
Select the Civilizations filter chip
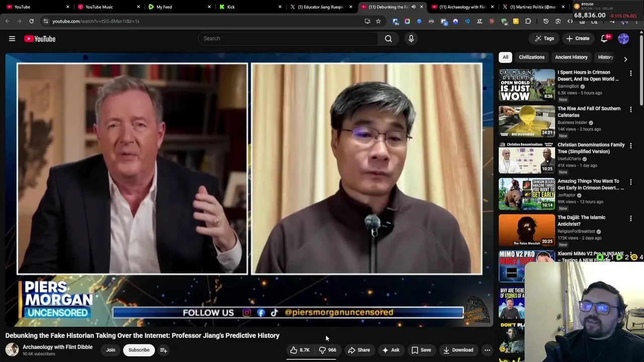532,57
